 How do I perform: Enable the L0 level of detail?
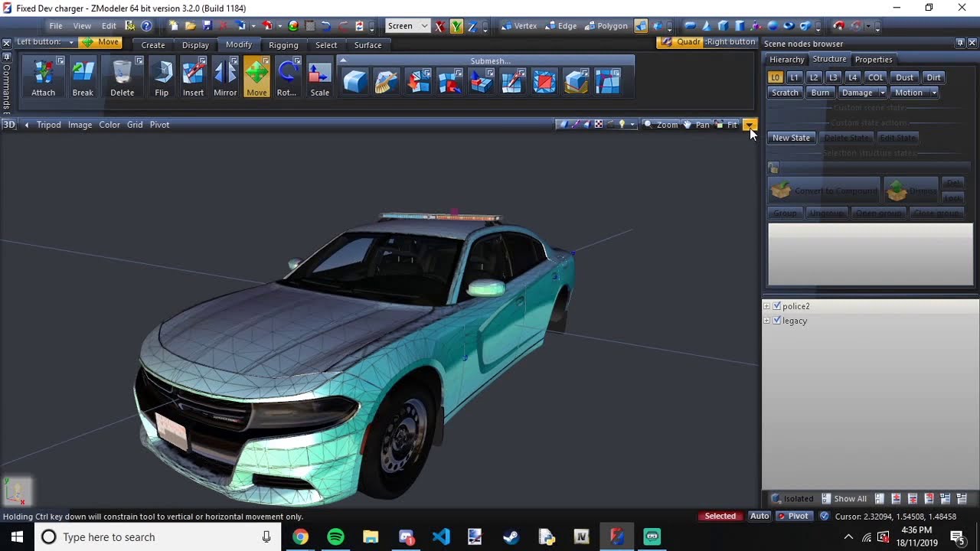[775, 77]
